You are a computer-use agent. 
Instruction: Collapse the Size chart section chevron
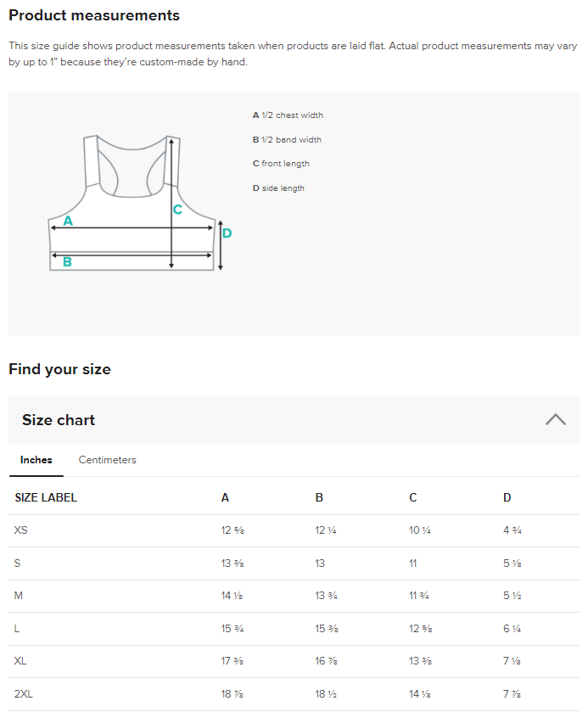coord(555,419)
